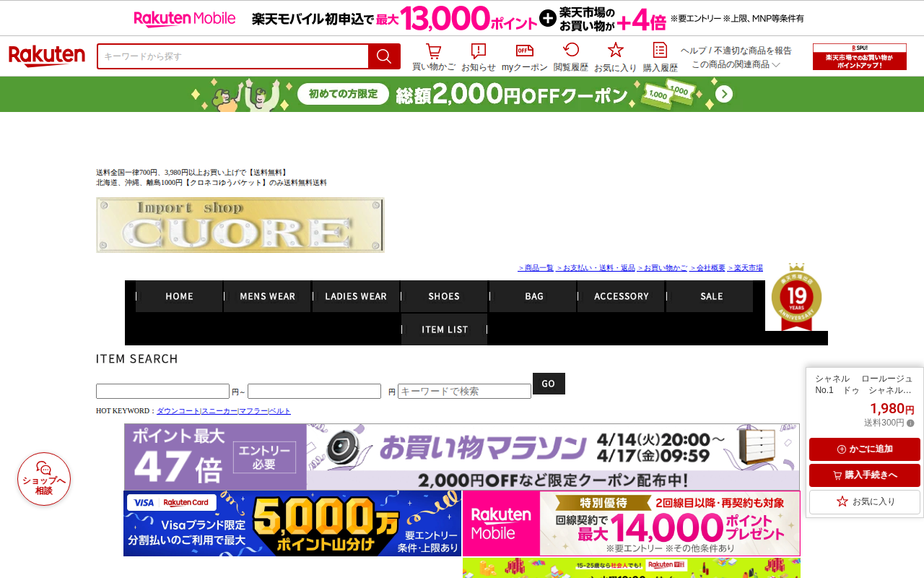Open the お気に入り favorites star icon
This screenshot has width=924, height=578.
pos(616,50)
